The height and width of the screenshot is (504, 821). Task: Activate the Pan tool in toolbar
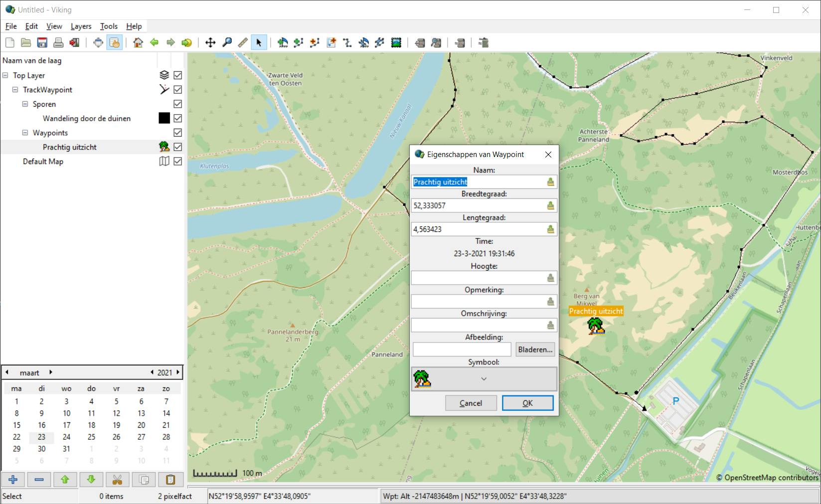click(210, 43)
